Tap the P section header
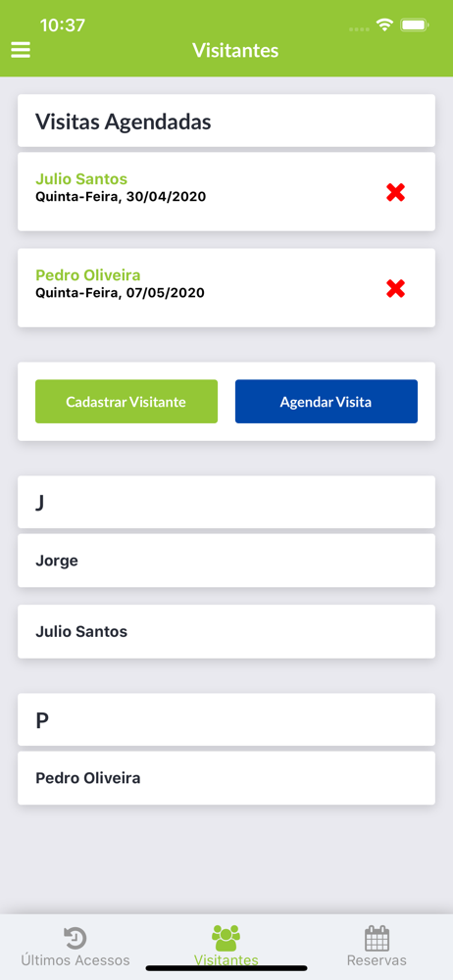Screen dimensions: 453x980 (x=226, y=719)
